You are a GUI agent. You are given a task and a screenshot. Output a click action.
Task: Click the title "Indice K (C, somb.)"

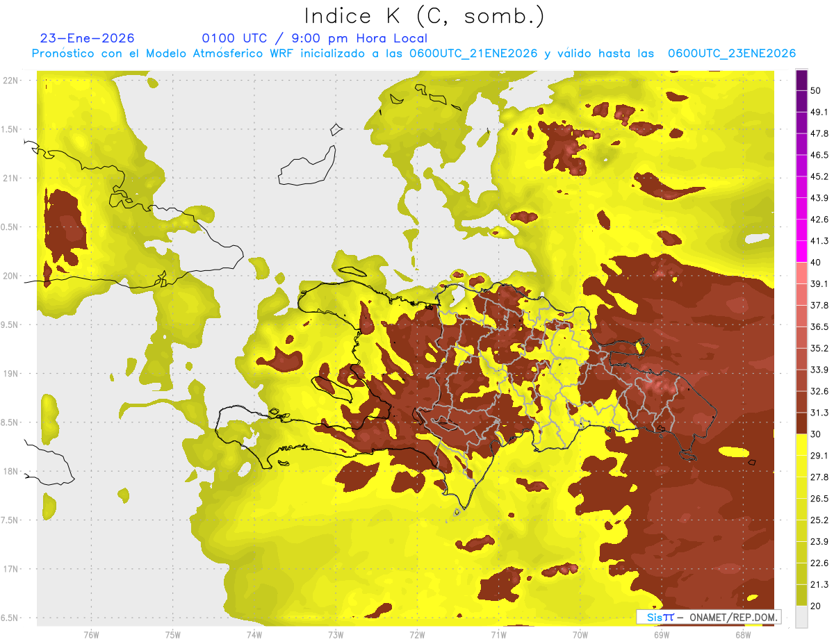(x=425, y=15)
